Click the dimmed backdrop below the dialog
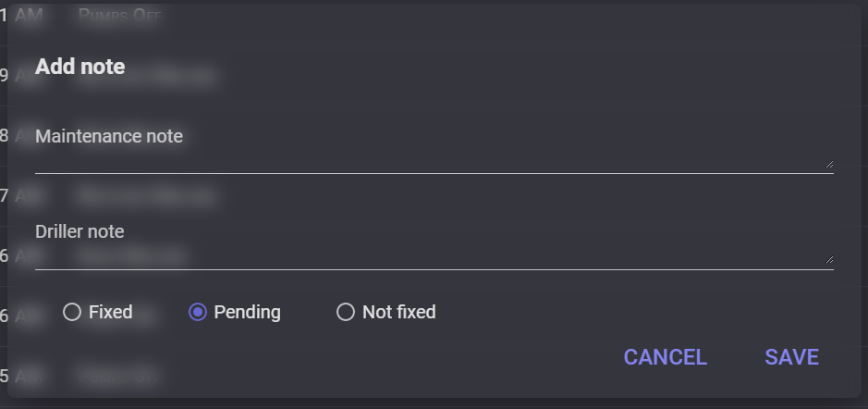 pyautogui.click(x=434, y=404)
